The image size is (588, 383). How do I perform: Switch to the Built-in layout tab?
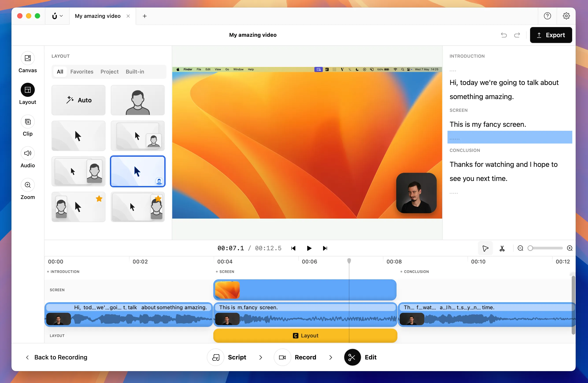tap(135, 72)
